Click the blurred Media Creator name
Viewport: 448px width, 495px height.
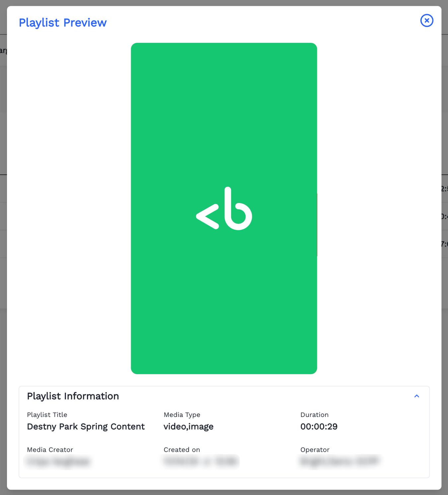pyautogui.click(x=58, y=461)
